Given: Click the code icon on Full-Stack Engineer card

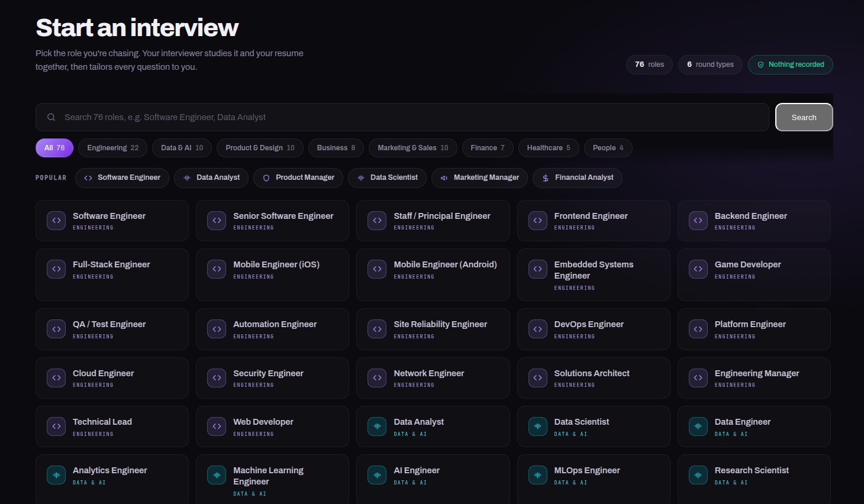Looking at the screenshot, I should point(56,269).
